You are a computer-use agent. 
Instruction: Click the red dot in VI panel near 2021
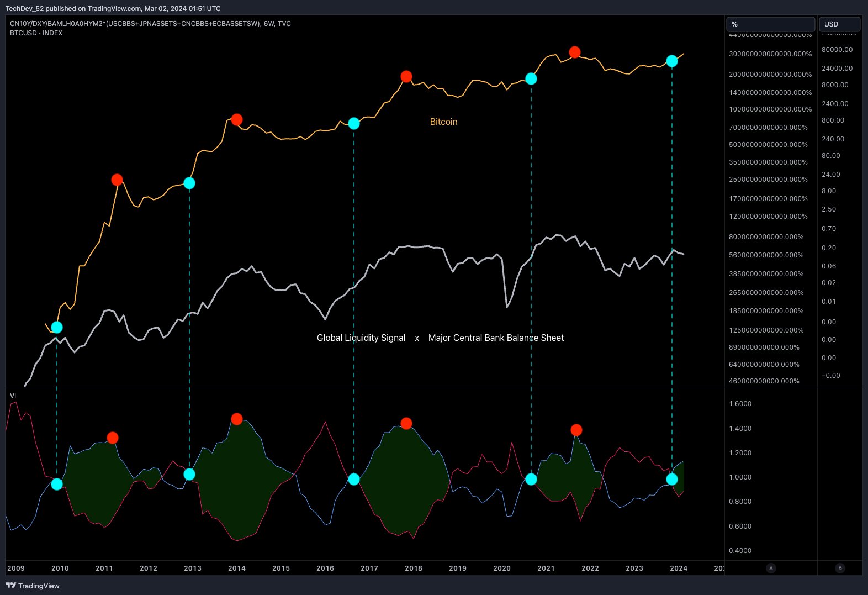point(576,430)
